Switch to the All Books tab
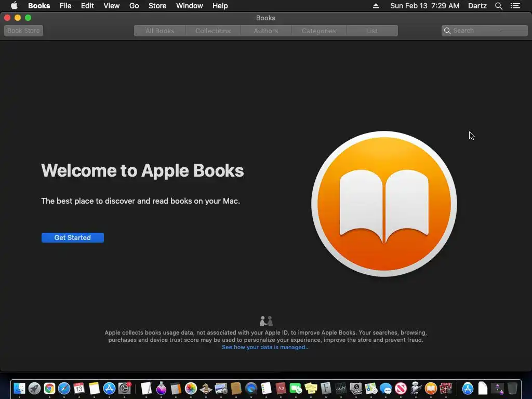Screen dimensions: 532x399 point(160,31)
